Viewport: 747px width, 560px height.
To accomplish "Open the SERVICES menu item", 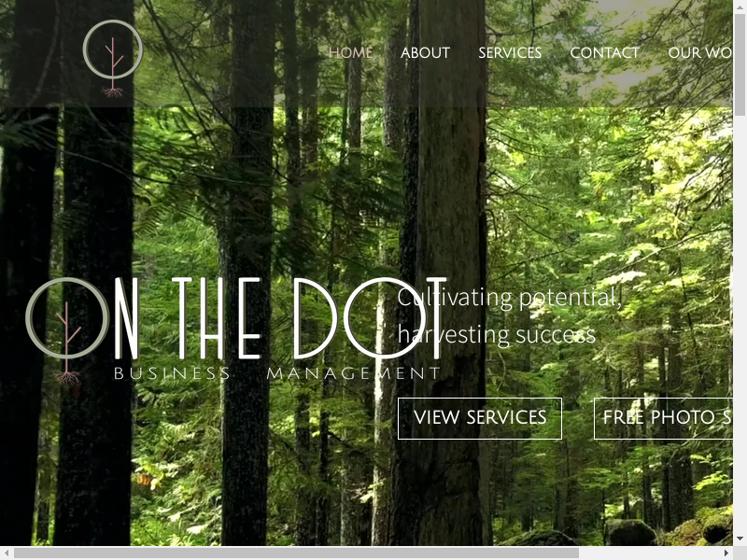I will pos(510,52).
